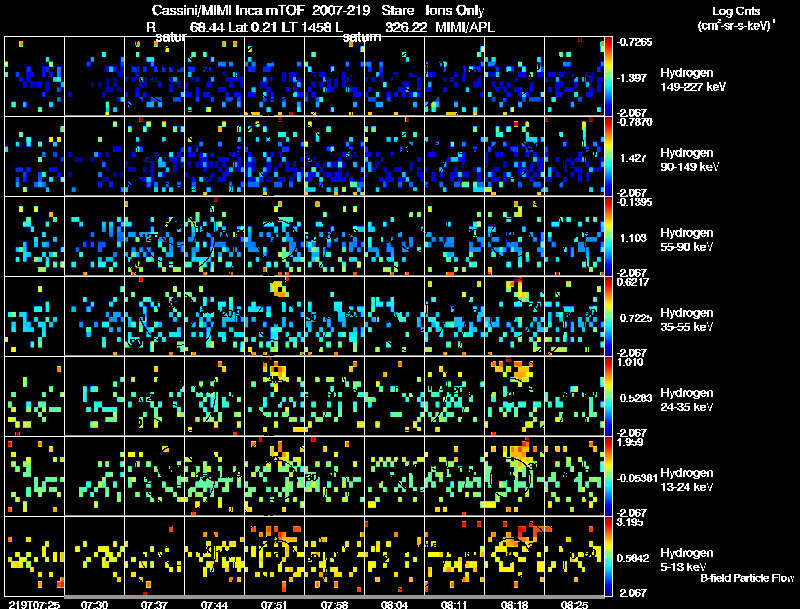Image resolution: width=800 pixels, height=609 pixels.
Task: Open the 5-13 keV panel at 08:18
Action: [514, 556]
